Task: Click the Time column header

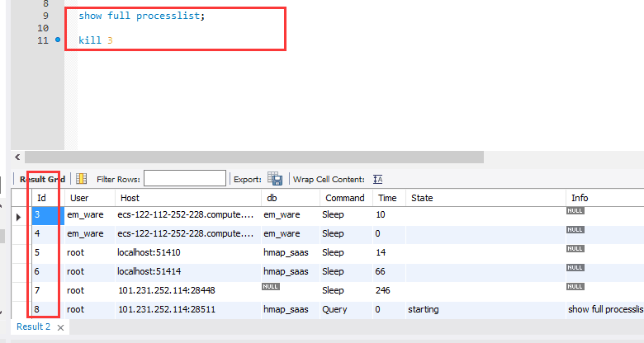Action: [x=387, y=198]
